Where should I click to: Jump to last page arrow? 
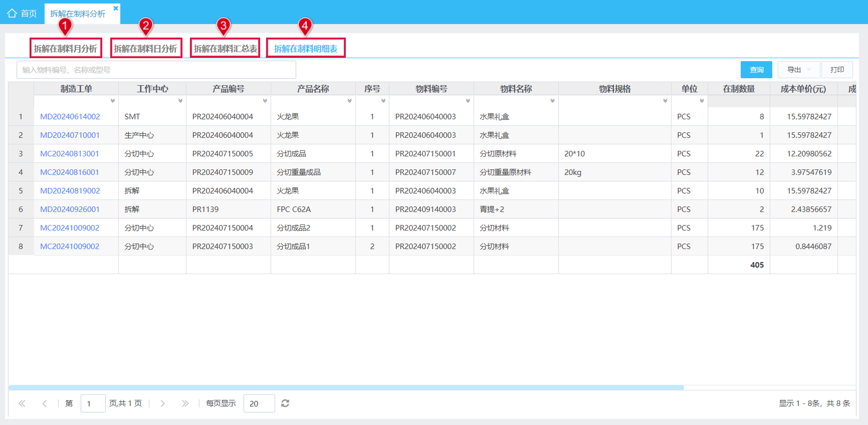(x=185, y=403)
